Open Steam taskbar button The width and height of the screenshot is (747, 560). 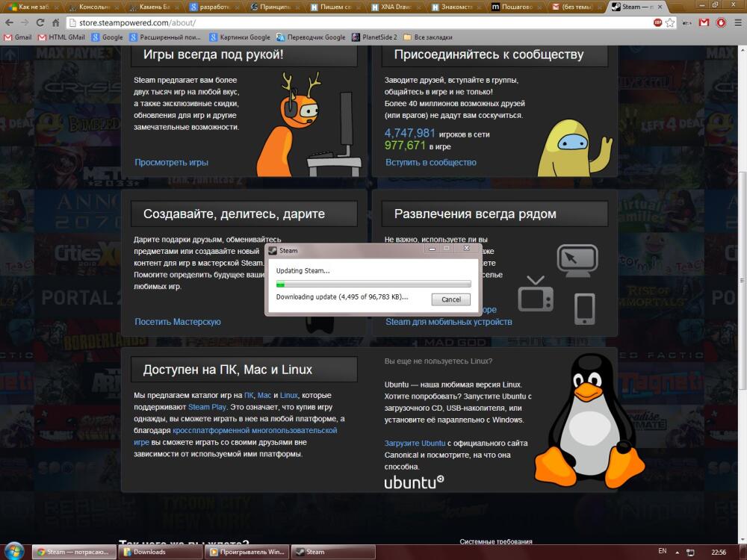(333, 552)
